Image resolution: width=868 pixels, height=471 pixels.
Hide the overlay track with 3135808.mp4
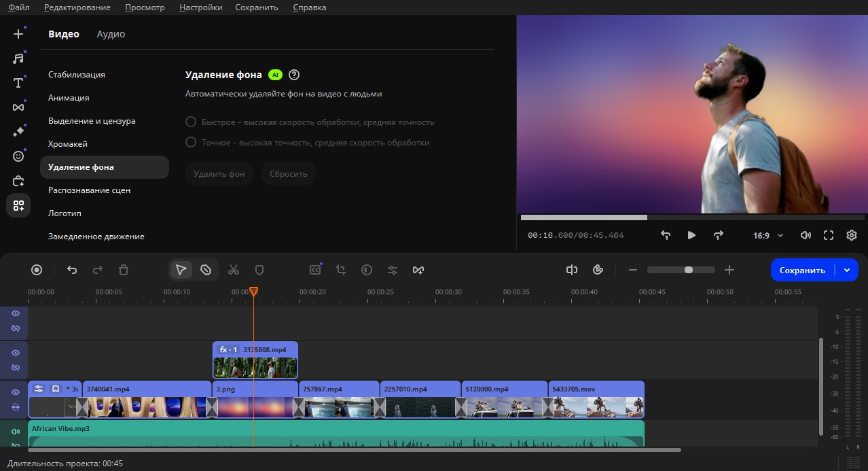15,353
